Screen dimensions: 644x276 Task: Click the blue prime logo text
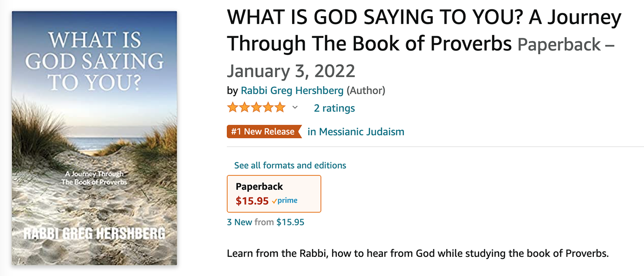(x=287, y=201)
